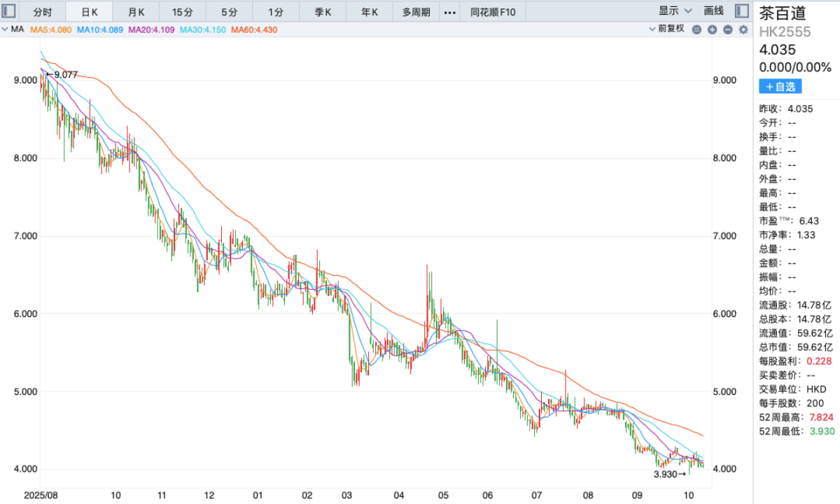Click the first minus circle icon
Image resolution: width=840 pixels, height=504 pixels.
[x=696, y=29]
